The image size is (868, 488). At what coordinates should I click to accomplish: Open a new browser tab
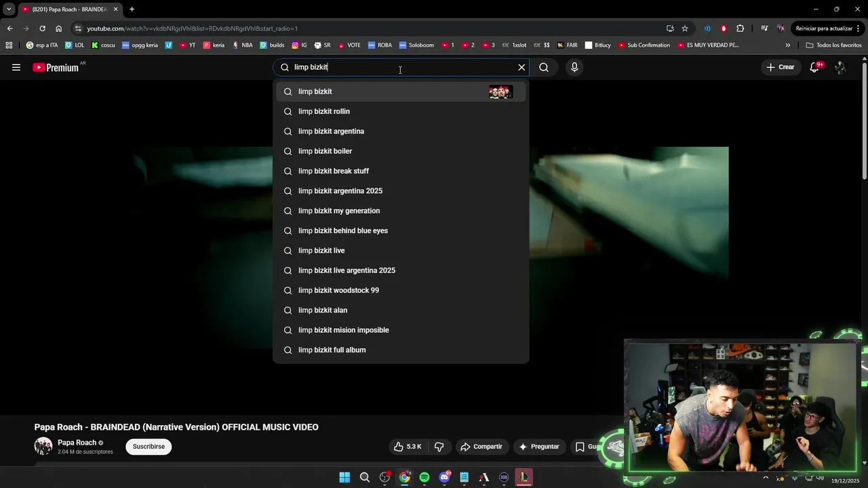pos(132,9)
